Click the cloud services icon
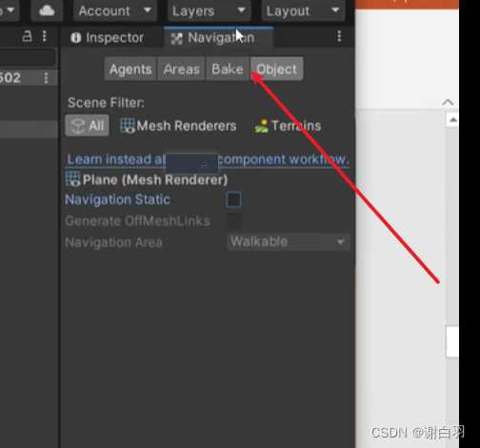This screenshot has width=480, height=448. coord(47,10)
